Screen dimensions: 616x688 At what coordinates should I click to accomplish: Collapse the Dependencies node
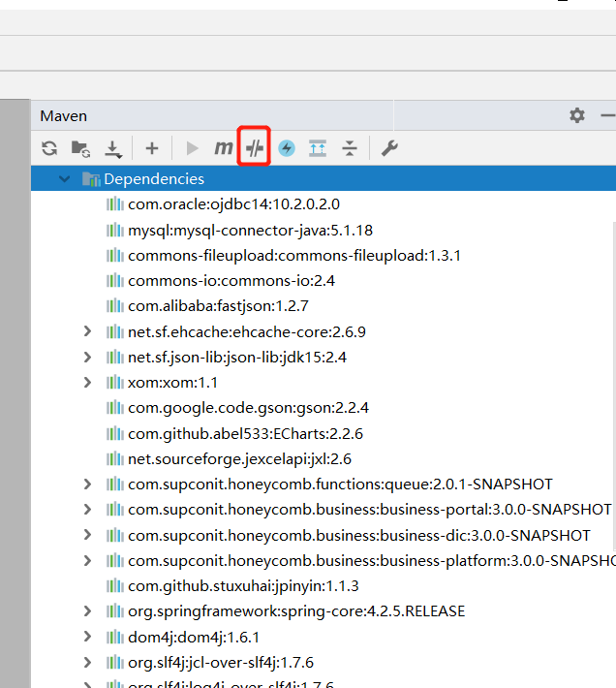pos(65,179)
